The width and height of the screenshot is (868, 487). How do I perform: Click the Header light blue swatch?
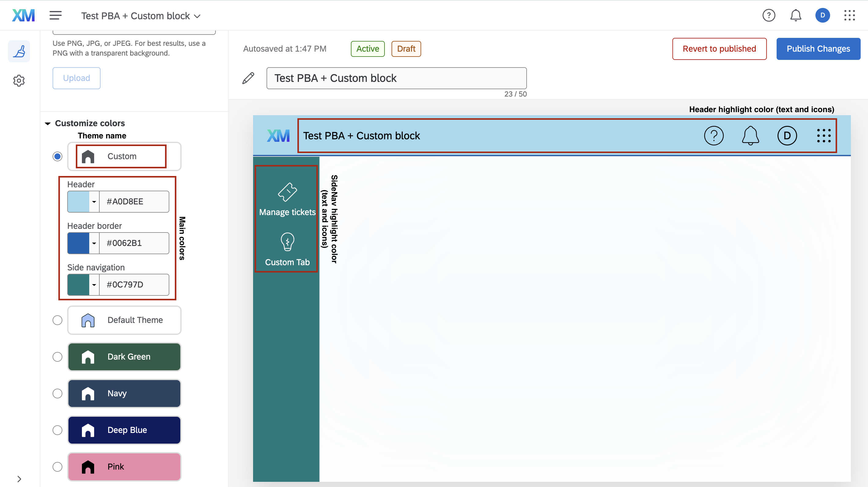click(x=78, y=202)
